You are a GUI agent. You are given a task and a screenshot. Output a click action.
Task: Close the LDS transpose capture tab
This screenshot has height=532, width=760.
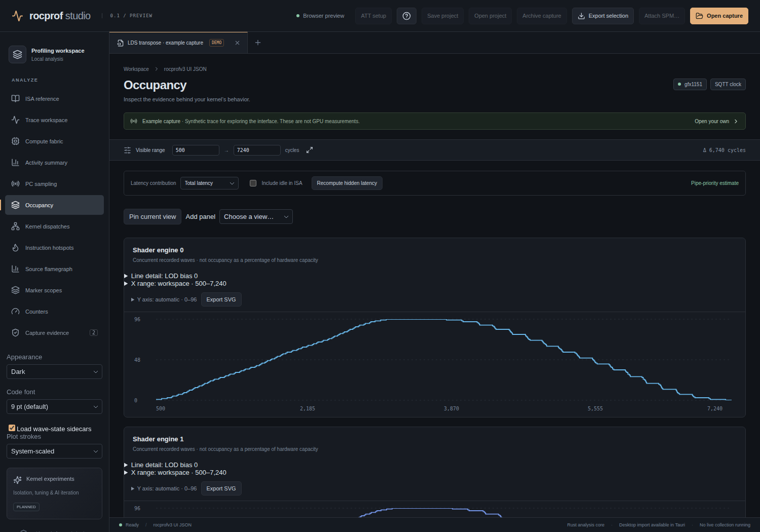tap(237, 43)
